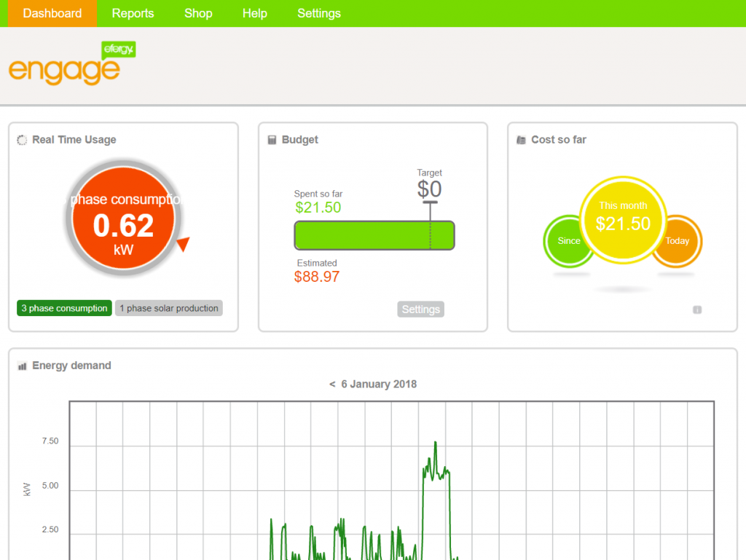Click the small info icon in Cost so far
This screenshot has width=746, height=560.
[697, 310]
